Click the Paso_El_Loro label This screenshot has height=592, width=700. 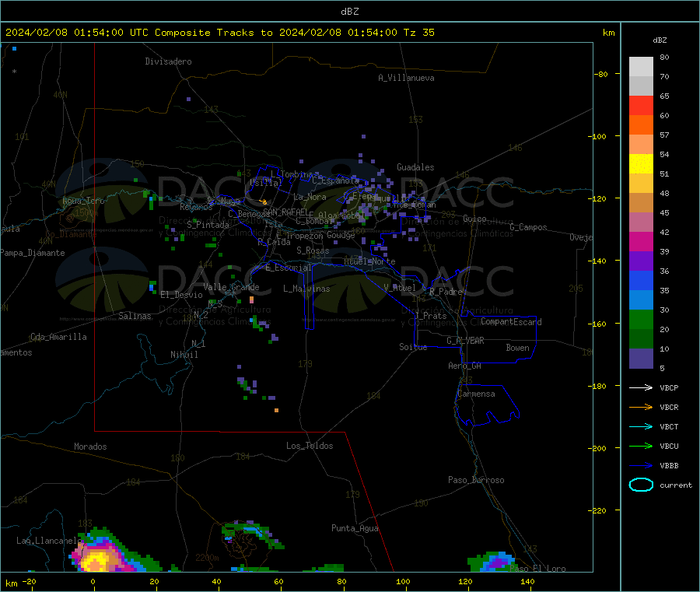[538, 569]
